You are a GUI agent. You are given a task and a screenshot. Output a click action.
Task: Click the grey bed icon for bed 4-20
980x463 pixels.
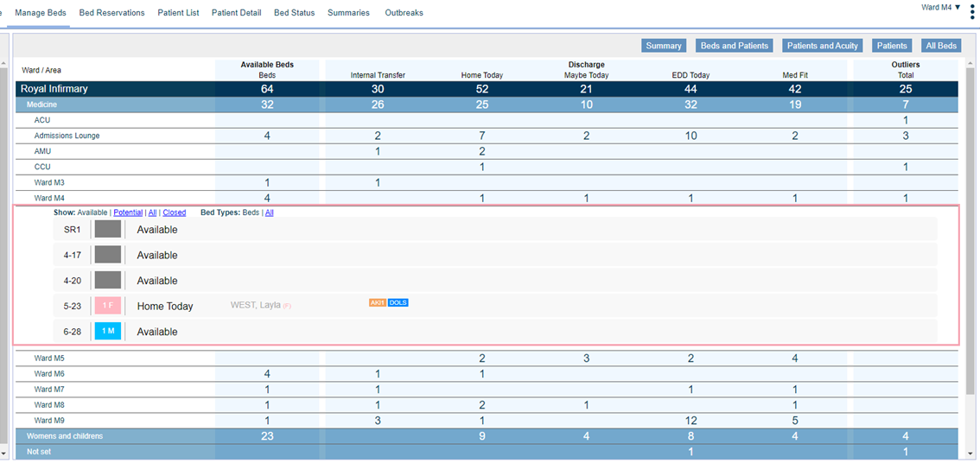[107, 281]
